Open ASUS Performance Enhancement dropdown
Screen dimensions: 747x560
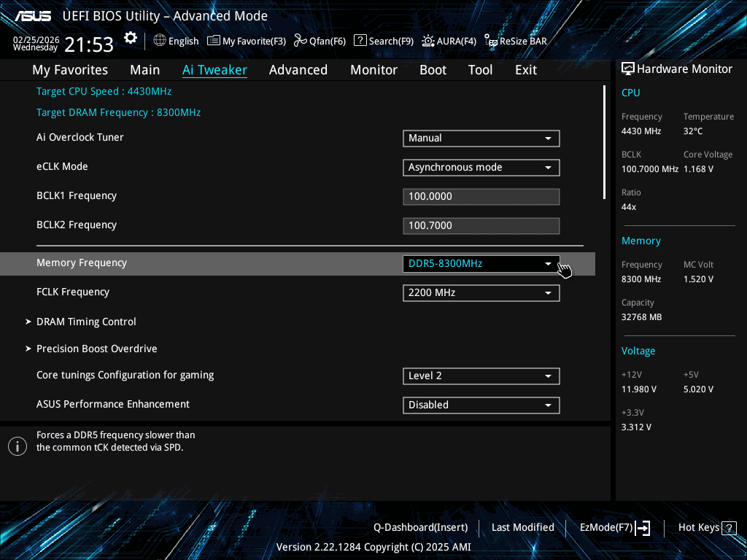point(481,405)
